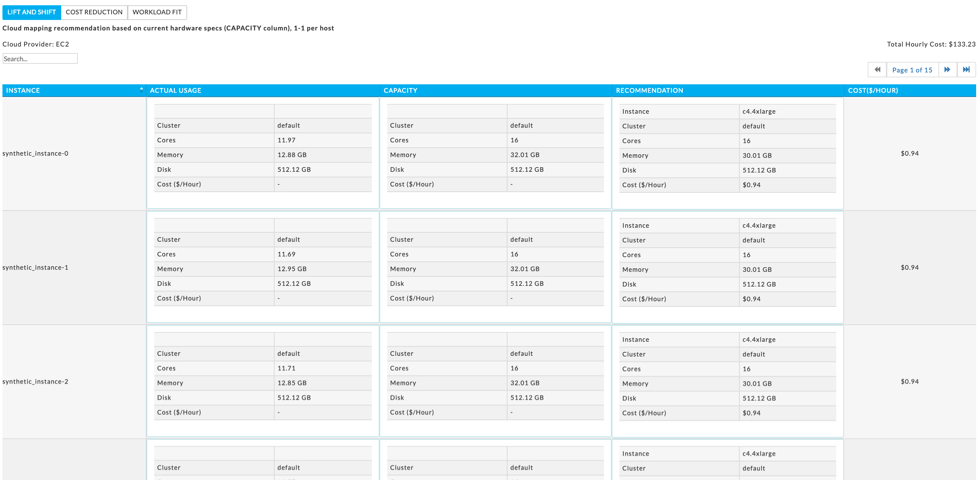980x480 pixels.
Task: Go to the next results page
Action: [947, 70]
